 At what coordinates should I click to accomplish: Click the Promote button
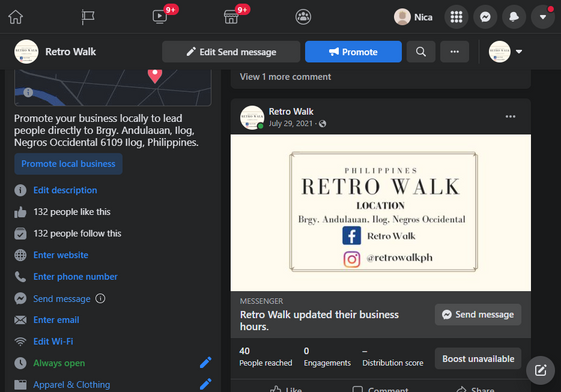(x=353, y=52)
